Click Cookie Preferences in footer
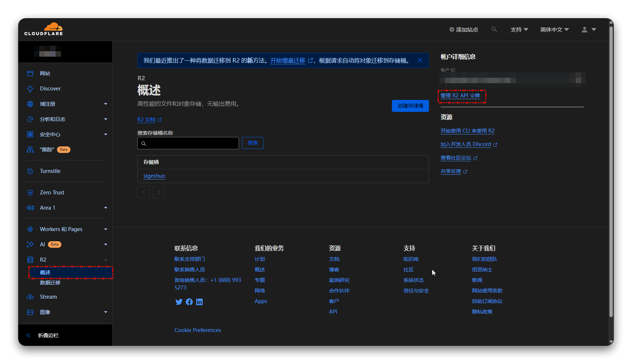Screen dimensions: 632x364 [198, 330]
